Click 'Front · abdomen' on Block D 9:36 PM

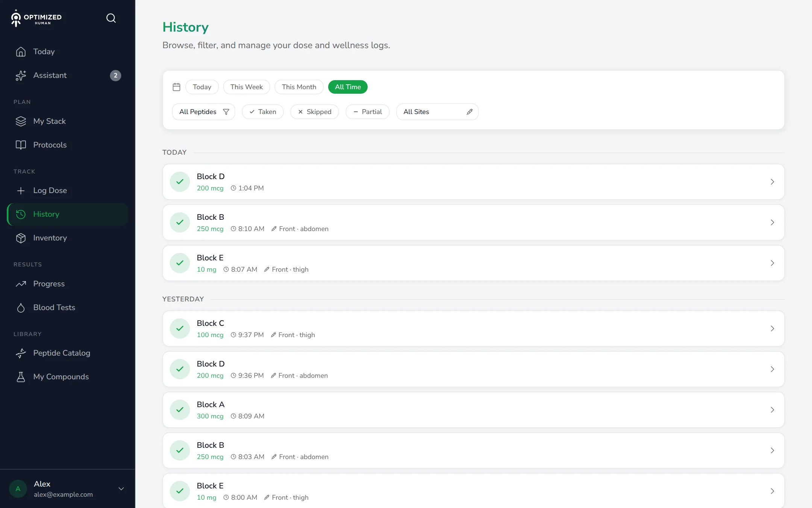[x=303, y=376]
